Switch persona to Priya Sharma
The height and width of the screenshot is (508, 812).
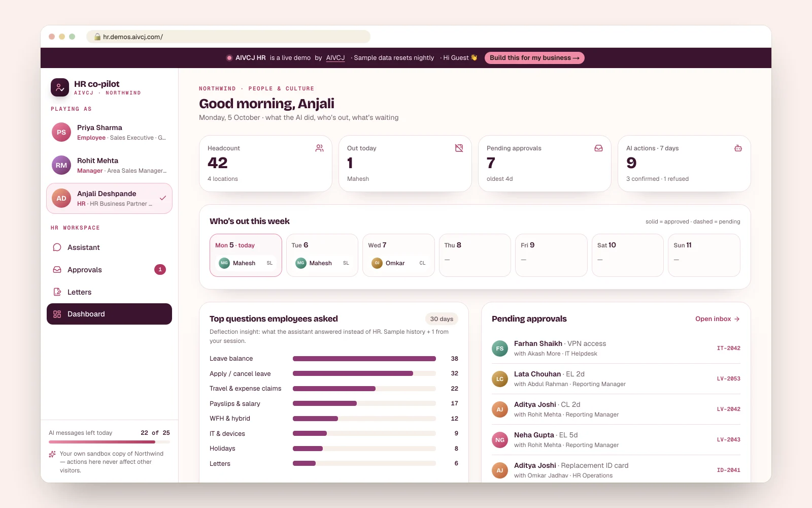pos(109,132)
